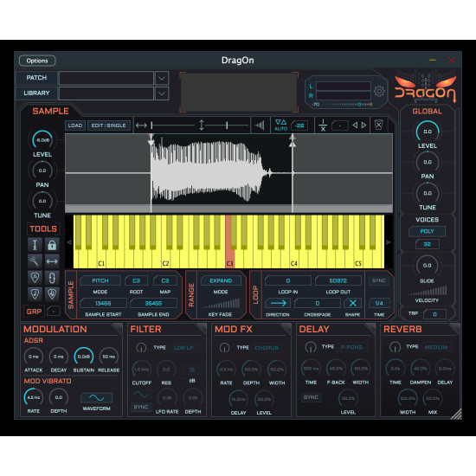Select the loop cycle tool in TOOLS
476x476 pixels.
click(x=52, y=277)
